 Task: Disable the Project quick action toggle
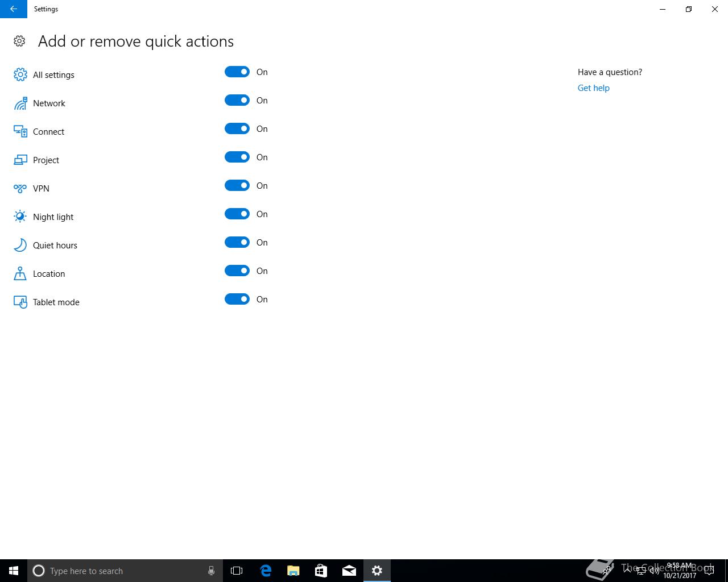click(x=237, y=157)
